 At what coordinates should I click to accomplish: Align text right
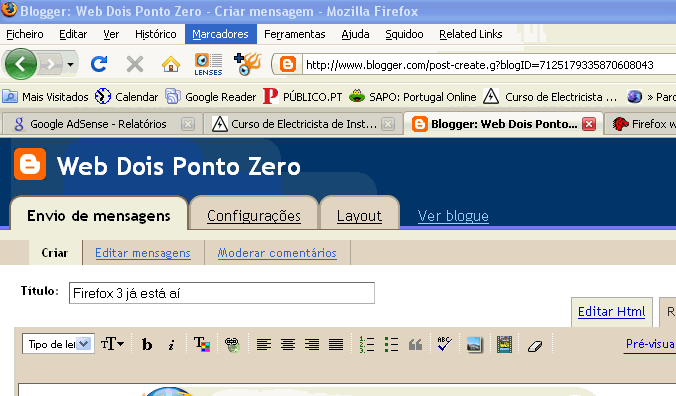click(312, 344)
